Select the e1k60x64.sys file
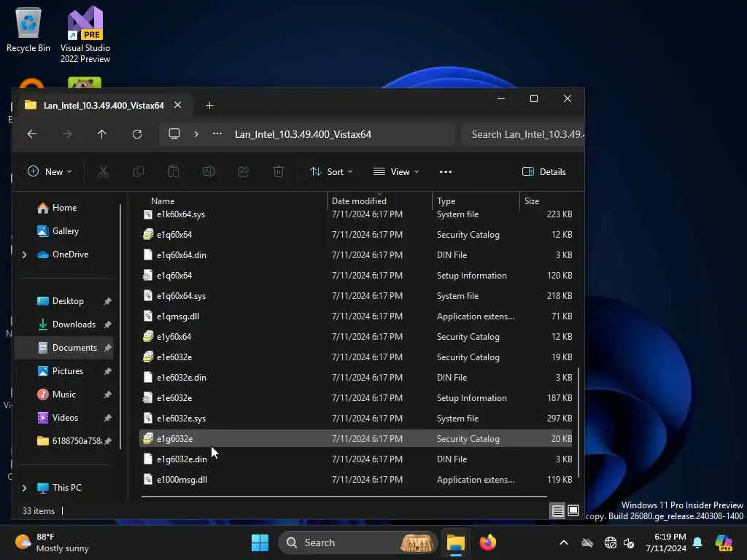This screenshot has width=747, height=560. pyautogui.click(x=181, y=214)
